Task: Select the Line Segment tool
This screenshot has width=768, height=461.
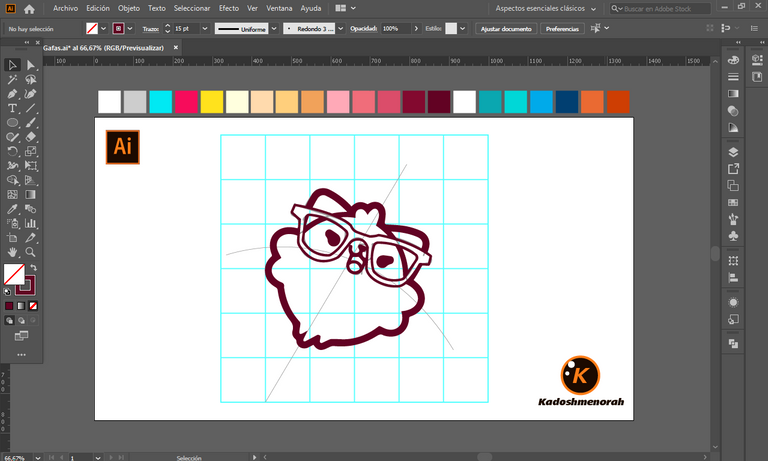Action: [30, 108]
